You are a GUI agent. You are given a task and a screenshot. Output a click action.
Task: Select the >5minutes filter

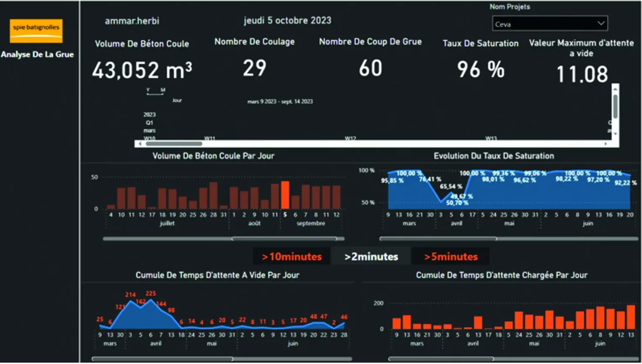pyautogui.click(x=451, y=257)
